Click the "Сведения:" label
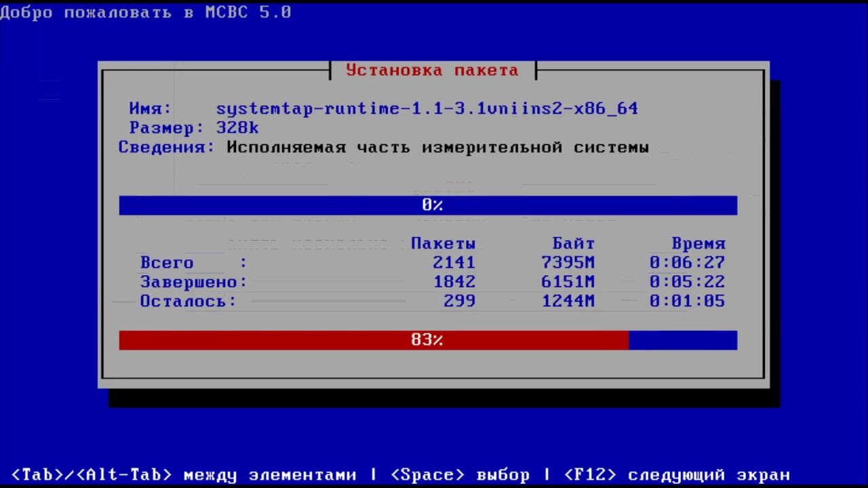Viewport: 868px width, 488px height. point(167,147)
